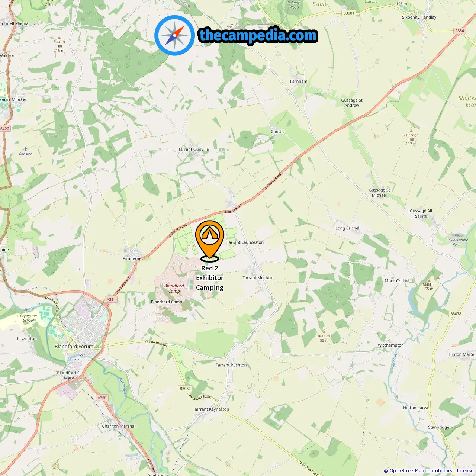Select the Red 2 Exhibitor Camping label
The image size is (476, 476).
pos(210,278)
